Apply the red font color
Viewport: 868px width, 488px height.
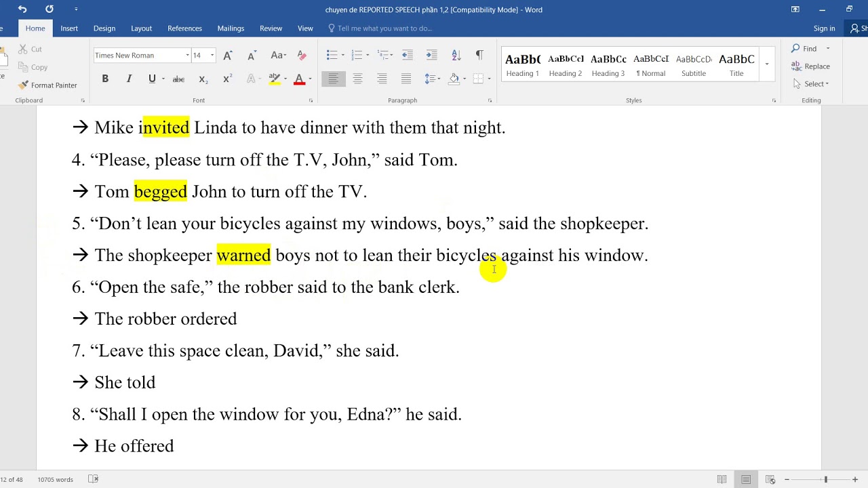pyautogui.click(x=299, y=79)
